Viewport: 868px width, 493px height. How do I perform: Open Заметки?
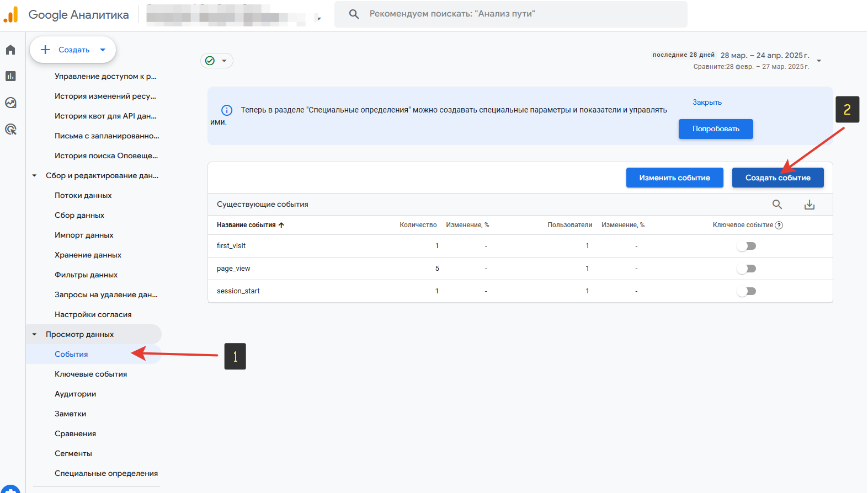coord(70,414)
